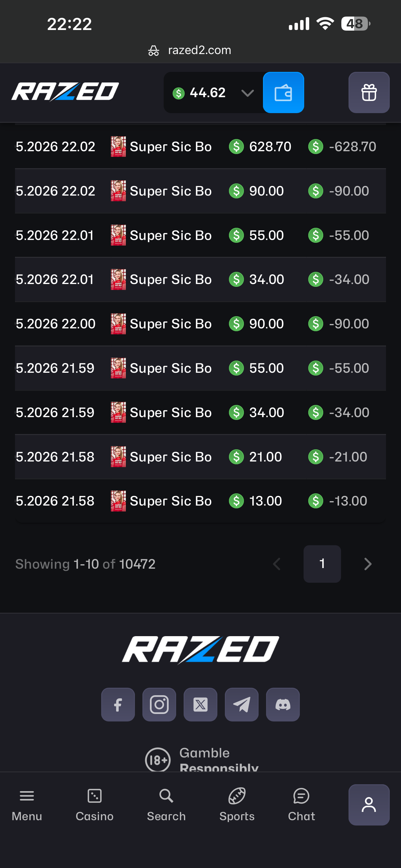Open the wallet deposit button
The image size is (401, 868).
pyautogui.click(x=283, y=93)
